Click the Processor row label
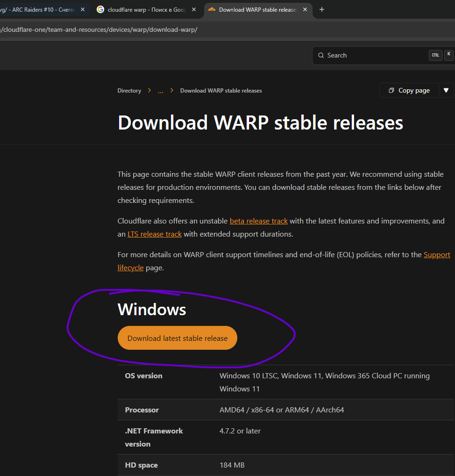The image size is (455, 476). (142, 410)
